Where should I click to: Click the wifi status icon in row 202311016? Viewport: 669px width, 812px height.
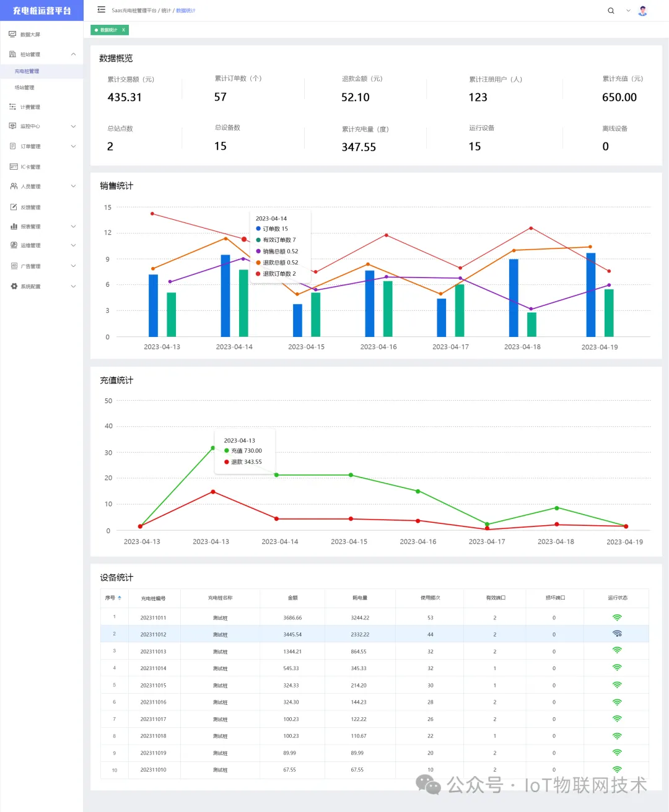[x=617, y=702]
